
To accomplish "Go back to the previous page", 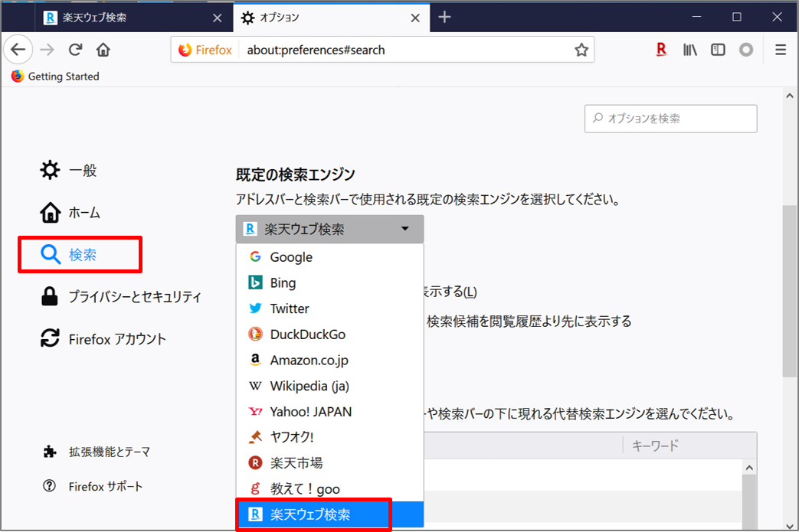I will (x=18, y=51).
